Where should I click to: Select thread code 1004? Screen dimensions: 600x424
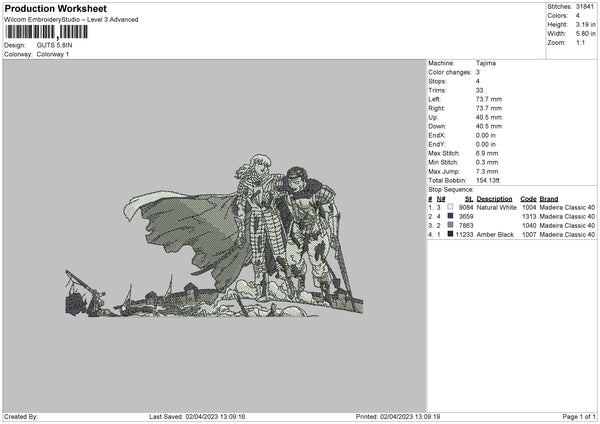click(x=529, y=207)
